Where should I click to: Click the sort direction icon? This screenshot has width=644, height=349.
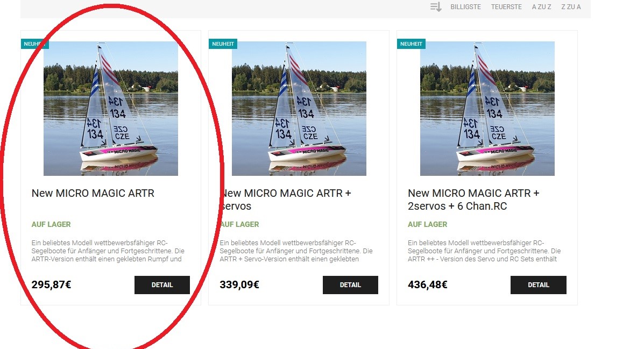click(435, 6)
